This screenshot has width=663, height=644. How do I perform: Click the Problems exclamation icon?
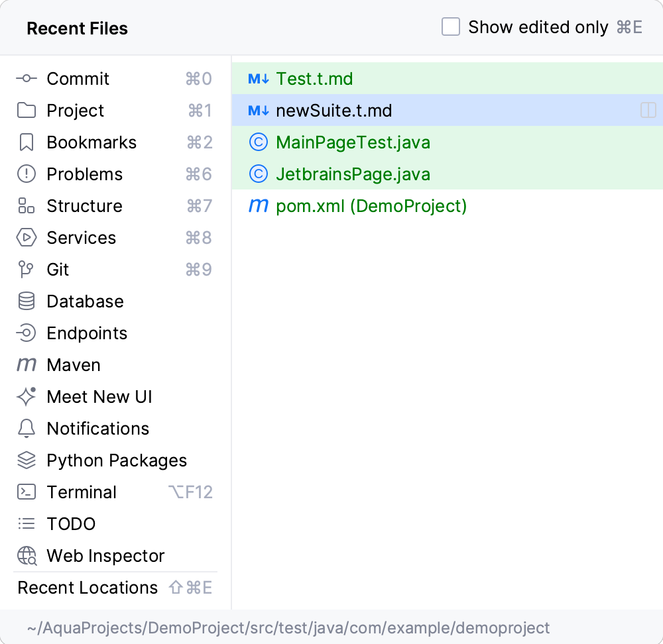[x=27, y=174]
